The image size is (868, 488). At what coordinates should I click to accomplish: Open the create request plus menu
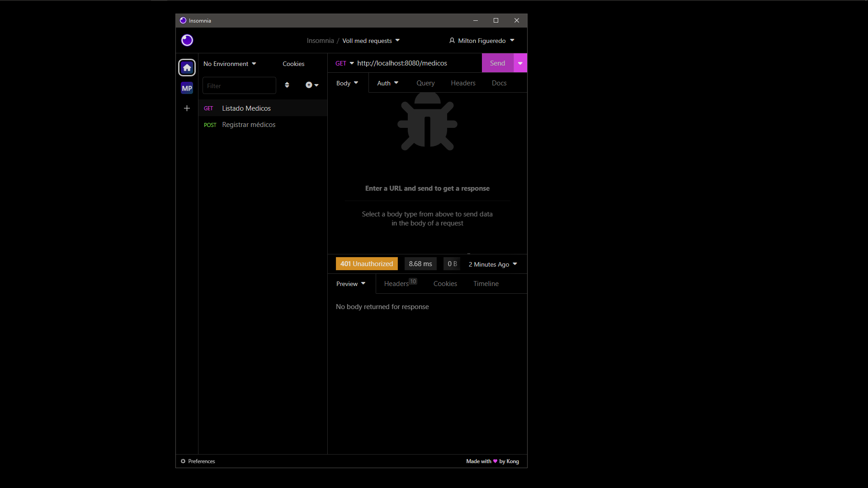coord(312,85)
